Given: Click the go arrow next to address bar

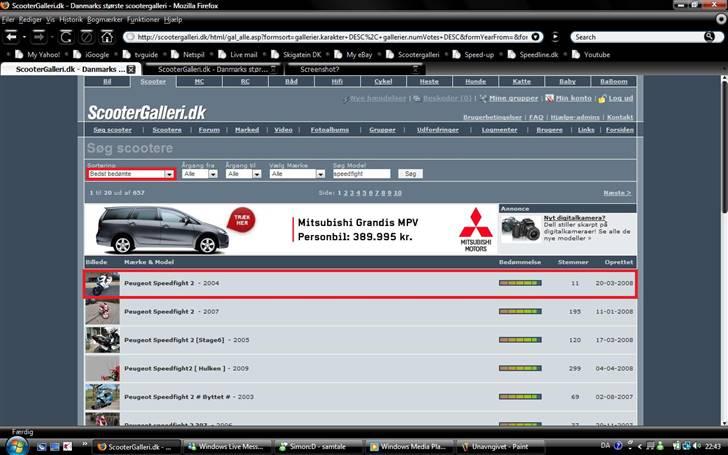Looking at the screenshot, I should tap(555, 37).
